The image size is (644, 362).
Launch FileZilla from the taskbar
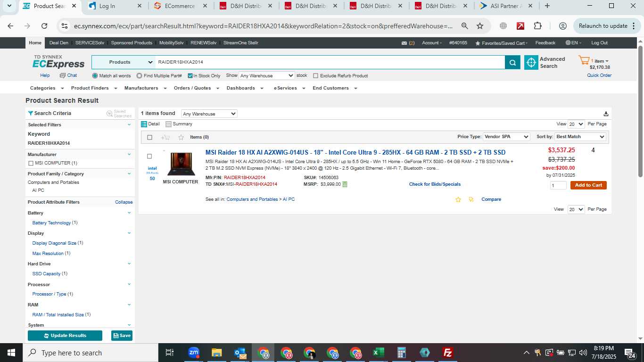point(448,353)
